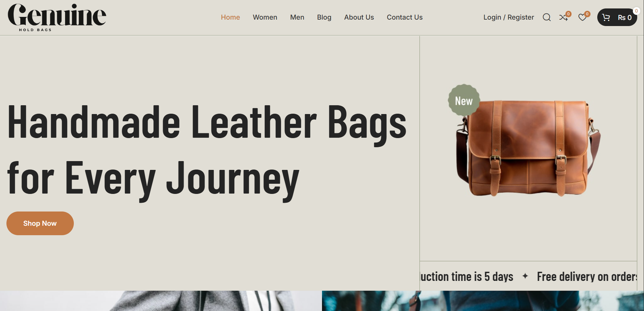Screen dimensions: 644x311
Task: Click the Shop Now button
Action: [x=40, y=223]
